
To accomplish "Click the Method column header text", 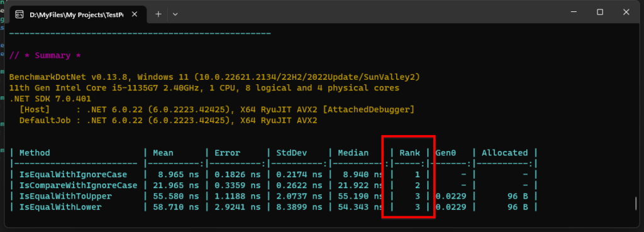I will click(35, 153).
